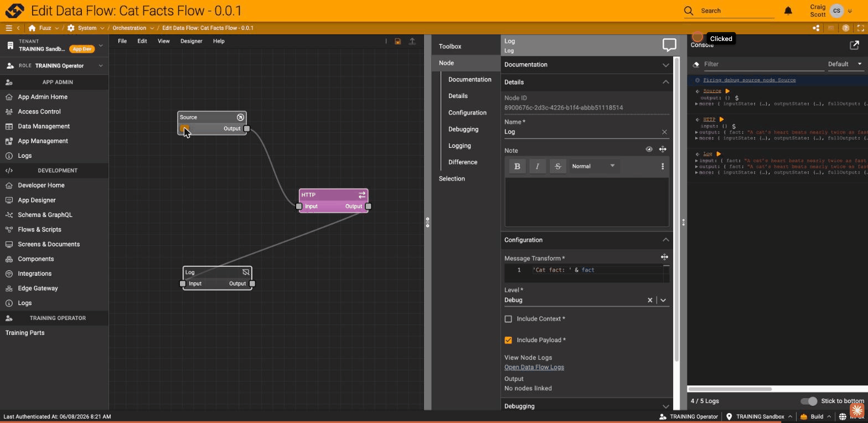Click the Source link in console
Screen dimensions: 868x423
712,91
